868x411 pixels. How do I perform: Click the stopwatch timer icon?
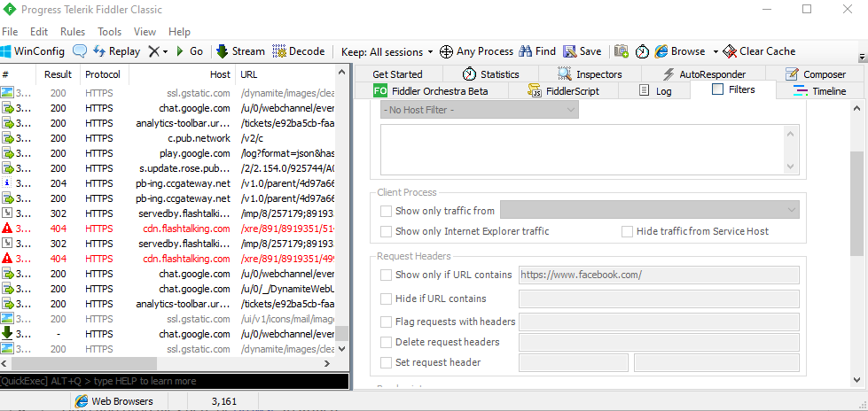coord(642,51)
